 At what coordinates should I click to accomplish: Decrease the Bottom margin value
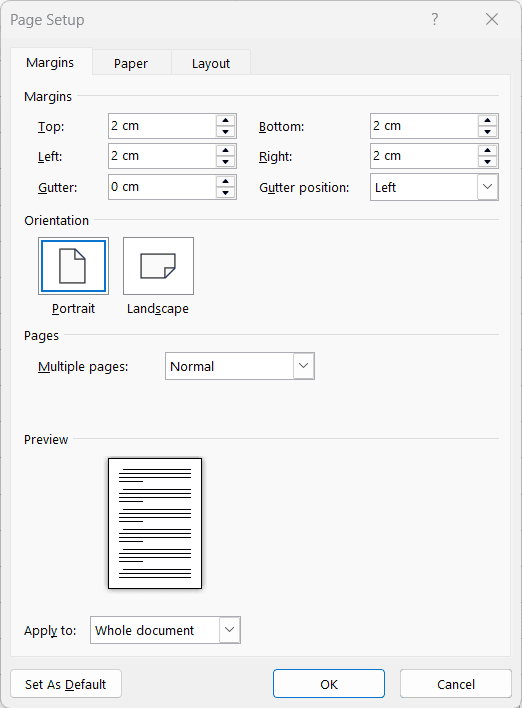(x=487, y=131)
